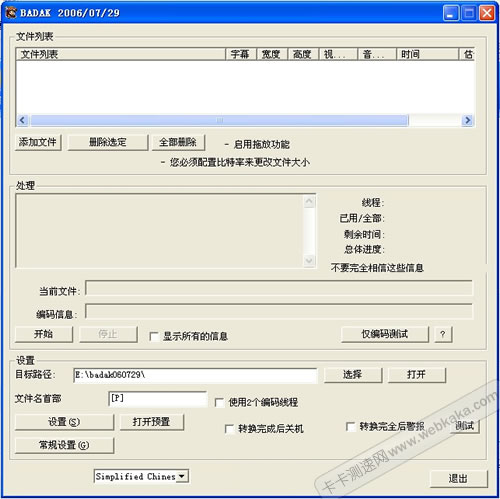
Task: Minimize the BADAK window
Action: pyautogui.click(x=451, y=13)
